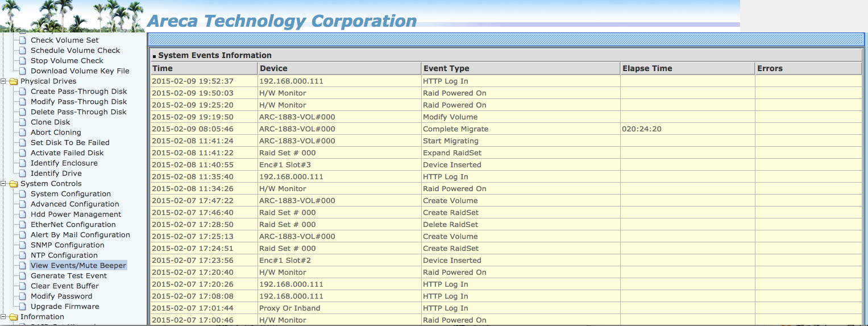Open EtherNet Configuration

tap(73, 225)
